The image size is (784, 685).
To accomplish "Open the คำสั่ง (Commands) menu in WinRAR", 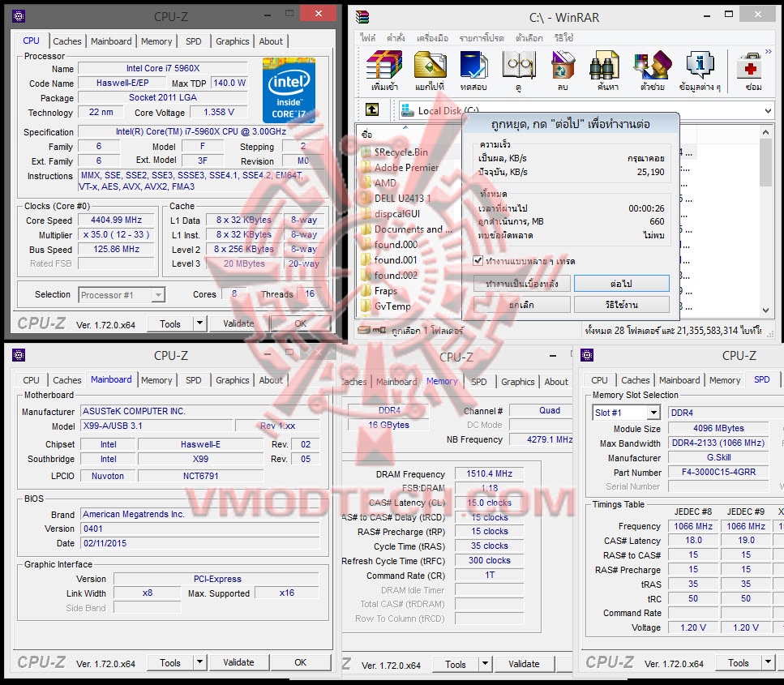I will click(396, 37).
